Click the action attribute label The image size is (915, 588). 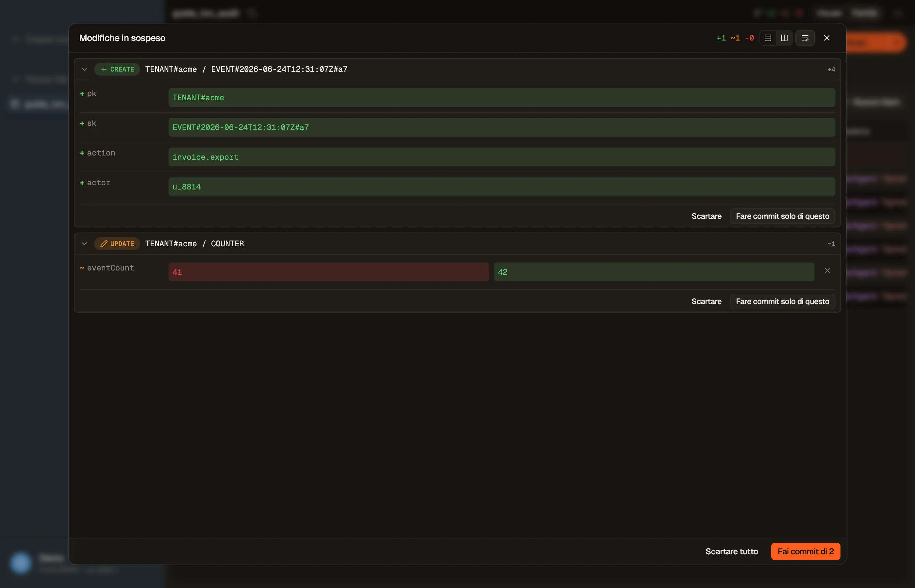click(101, 153)
